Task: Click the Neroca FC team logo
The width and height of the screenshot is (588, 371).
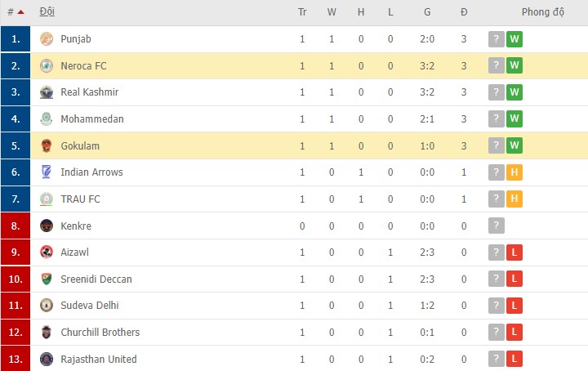Action: pos(47,65)
